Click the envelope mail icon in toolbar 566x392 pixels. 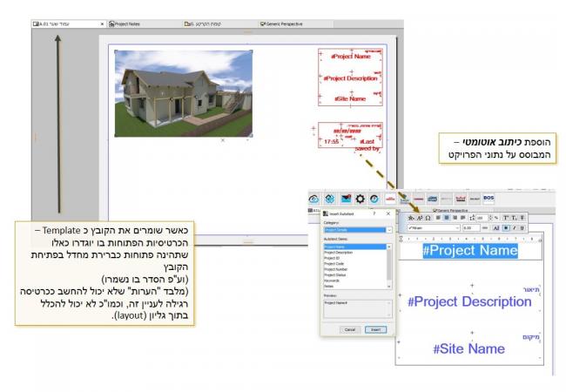pos(346,199)
